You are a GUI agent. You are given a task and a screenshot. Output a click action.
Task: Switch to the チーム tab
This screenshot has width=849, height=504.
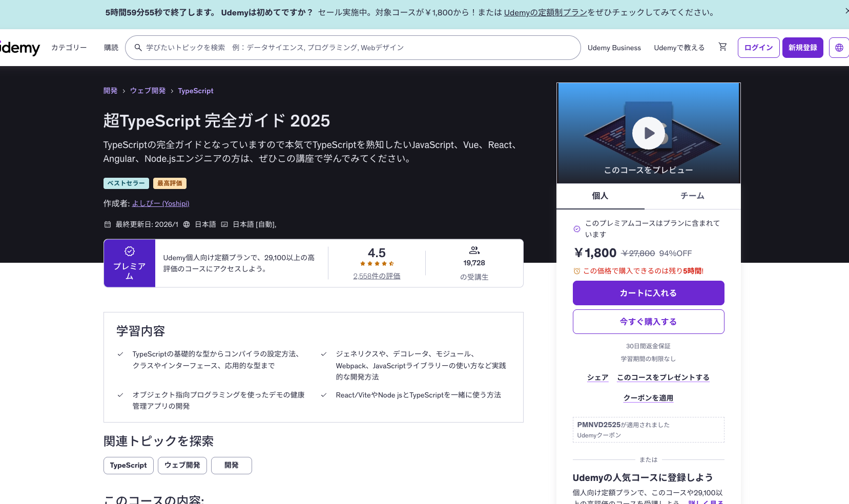pos(692,196)
